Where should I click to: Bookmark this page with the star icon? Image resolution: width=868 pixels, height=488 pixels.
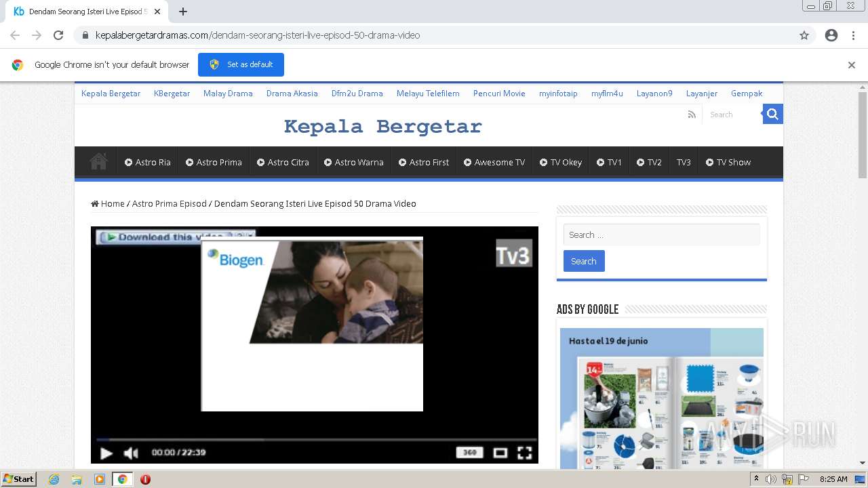(804, 35)
